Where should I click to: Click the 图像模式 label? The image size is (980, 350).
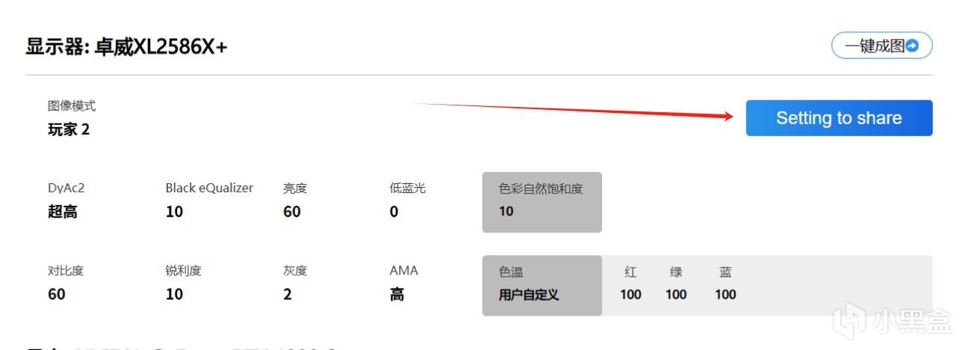(x=72, y=106)
